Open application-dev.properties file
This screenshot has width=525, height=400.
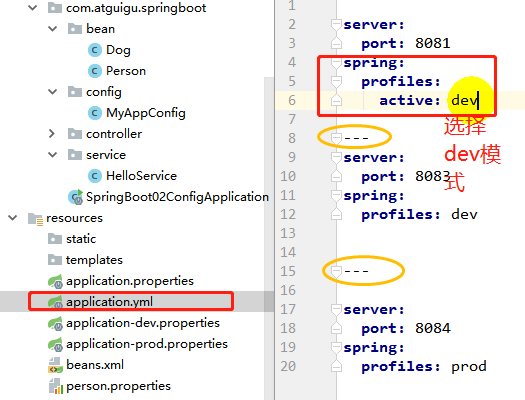coord(143,323)
